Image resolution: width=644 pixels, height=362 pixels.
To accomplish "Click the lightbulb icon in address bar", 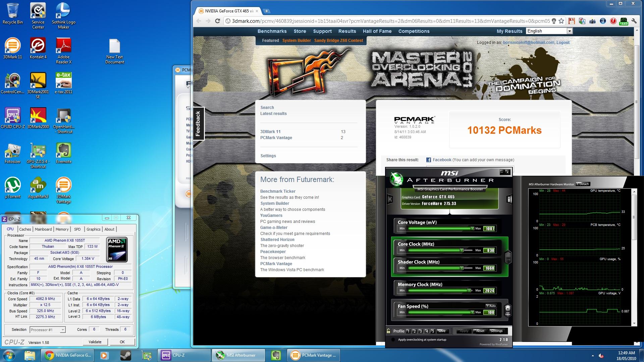I will click(x=554, y=21).
